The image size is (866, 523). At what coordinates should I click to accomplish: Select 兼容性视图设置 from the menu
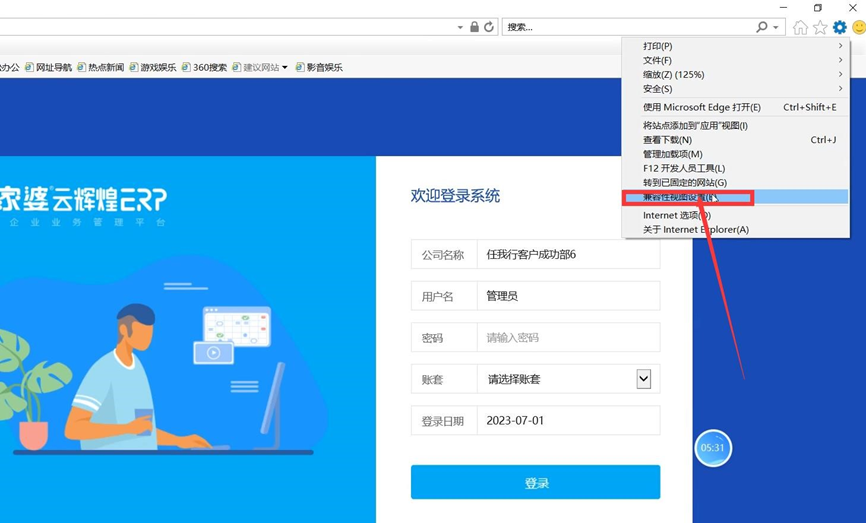(x=678, y=198)
